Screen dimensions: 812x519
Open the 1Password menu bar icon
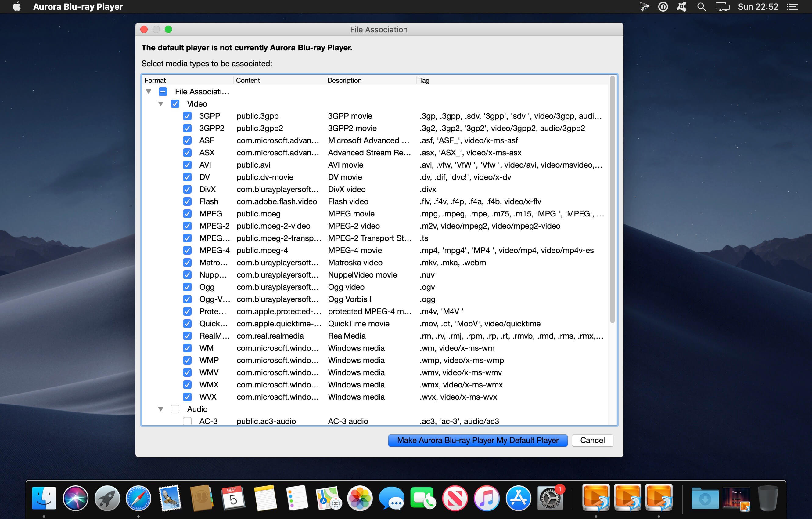(663, 7)
